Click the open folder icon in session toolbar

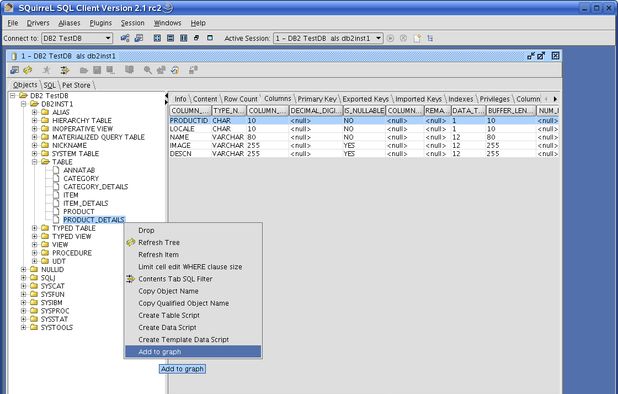[x=84, y=70]
